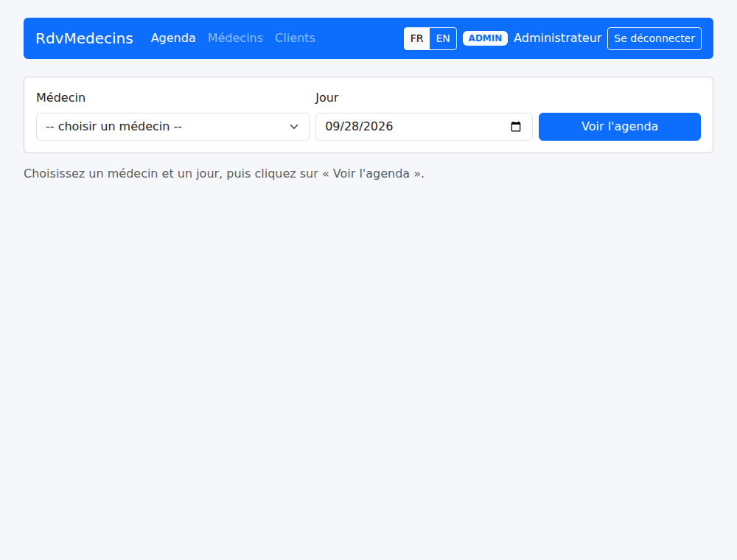Screen dimensions: 737x560
Task: Go to the Médecins page
Action: pyautogui.click(x=236, y=38)
